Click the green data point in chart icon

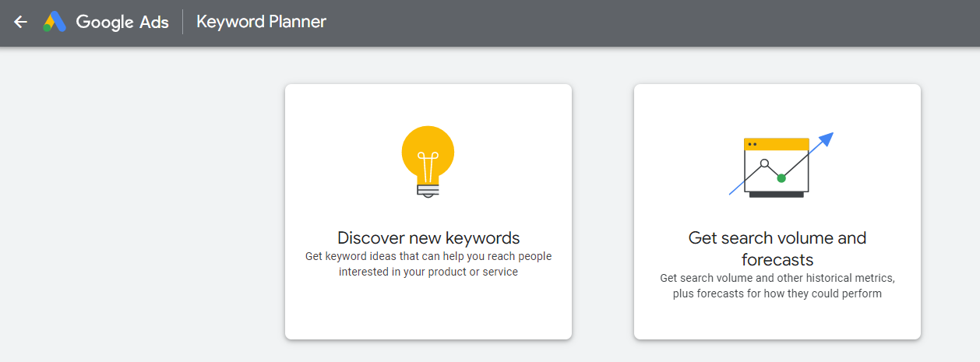[x=781, y=178]
